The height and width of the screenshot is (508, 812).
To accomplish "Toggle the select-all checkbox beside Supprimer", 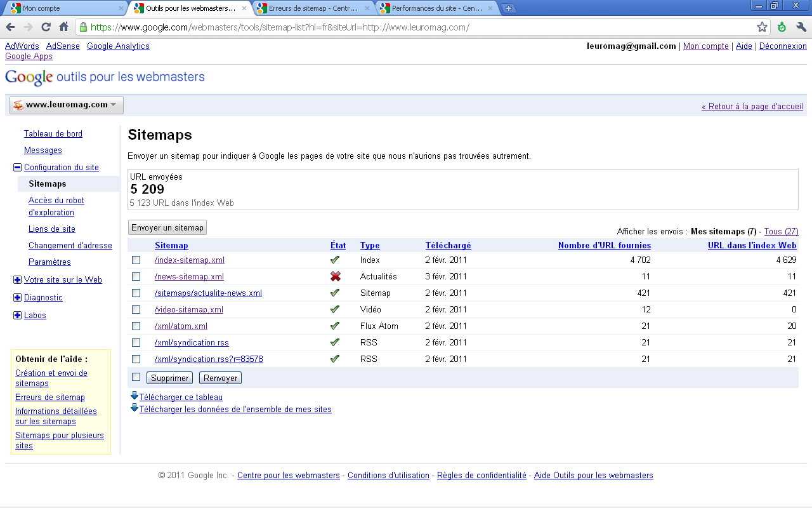I will pyautogui.click(x=136, y=377).
